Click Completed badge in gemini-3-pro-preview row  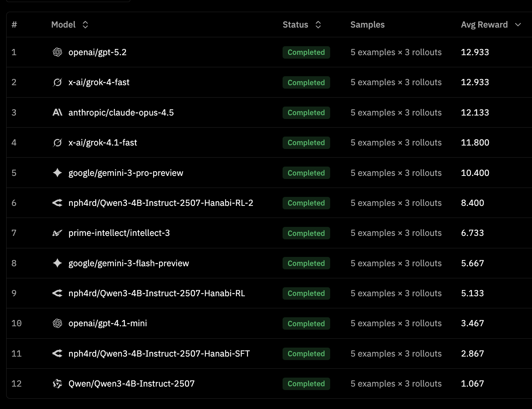(306, 173)
